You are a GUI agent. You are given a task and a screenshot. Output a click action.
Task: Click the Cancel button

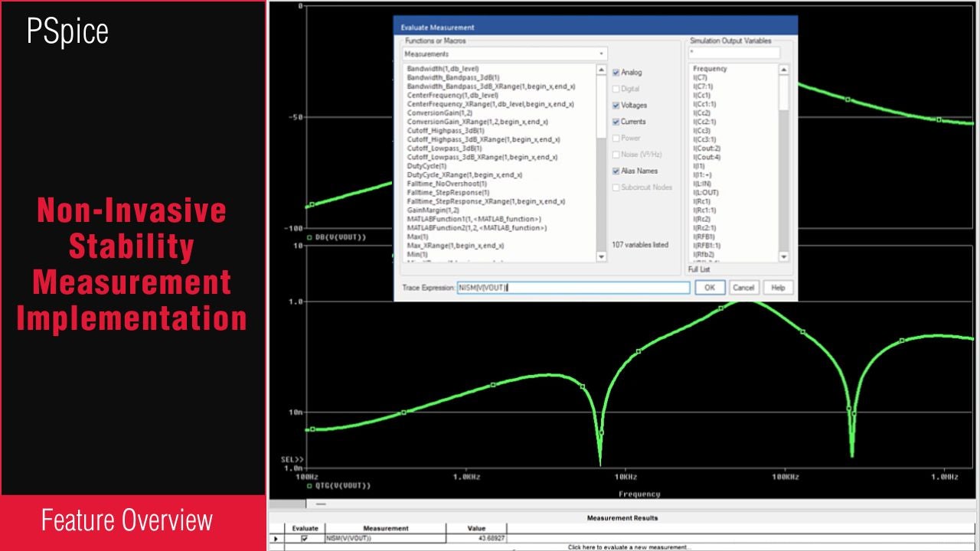[743, 288]
